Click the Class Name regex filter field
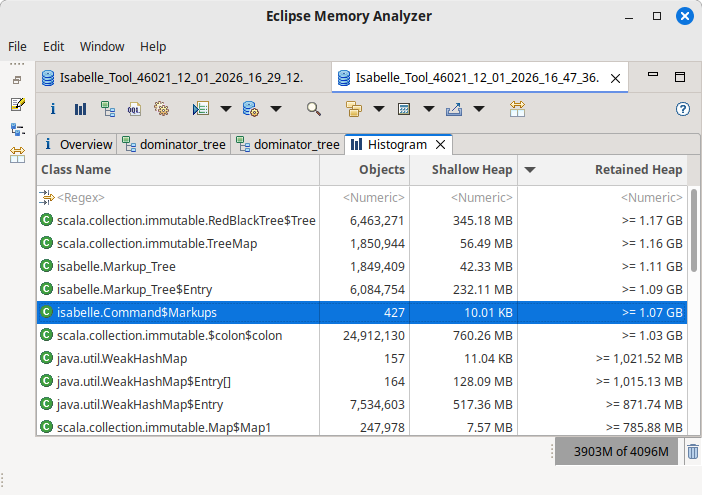Screen dimensions: 702x495 click(x=178, y=198)
